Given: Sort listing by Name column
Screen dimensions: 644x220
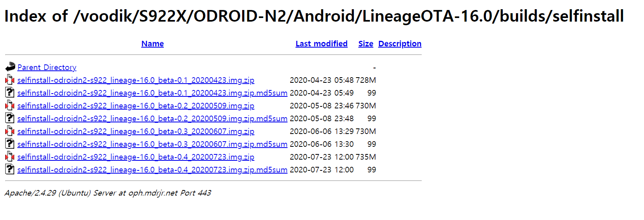Looking at the screenshot, I should pyautogui.click(x=152, y=44).
